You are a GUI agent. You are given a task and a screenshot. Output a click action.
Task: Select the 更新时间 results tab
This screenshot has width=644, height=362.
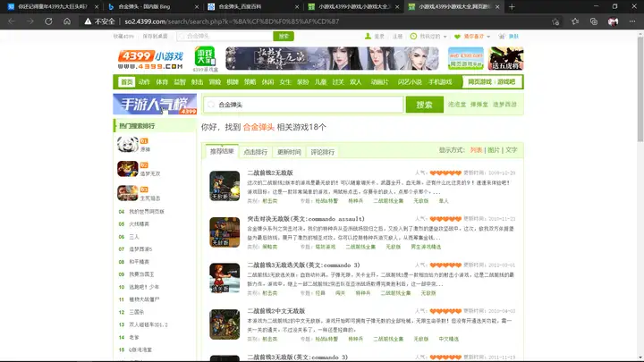pos(289,152)
